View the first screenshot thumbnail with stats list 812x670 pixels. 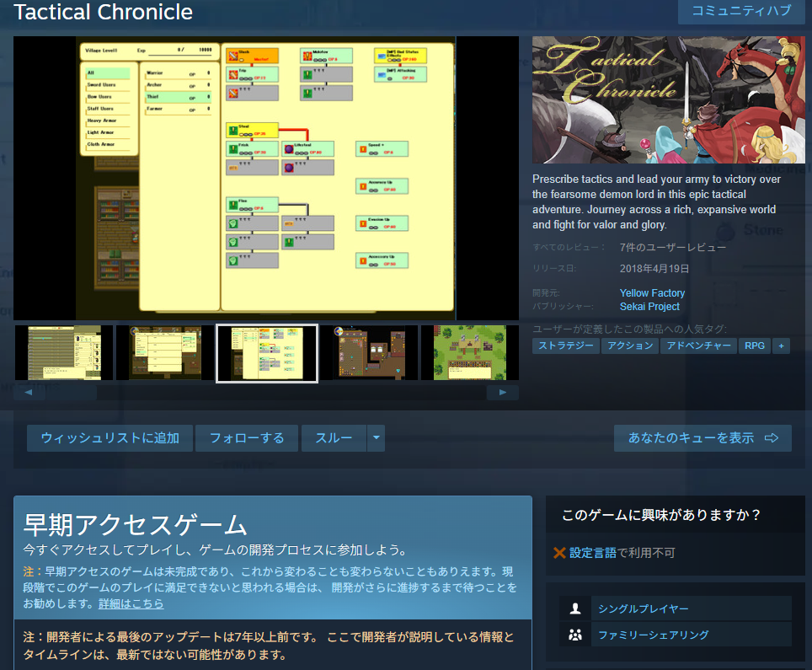click(64, 353)
